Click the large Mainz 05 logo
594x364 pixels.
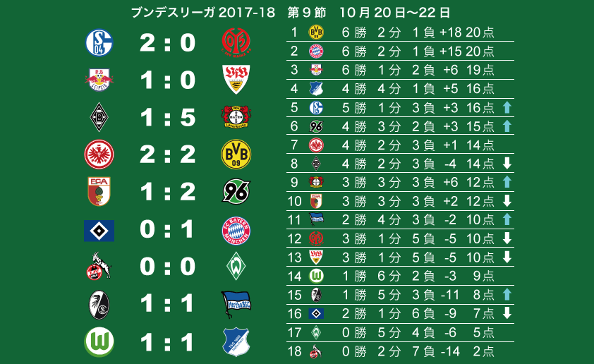coord(236,42)
